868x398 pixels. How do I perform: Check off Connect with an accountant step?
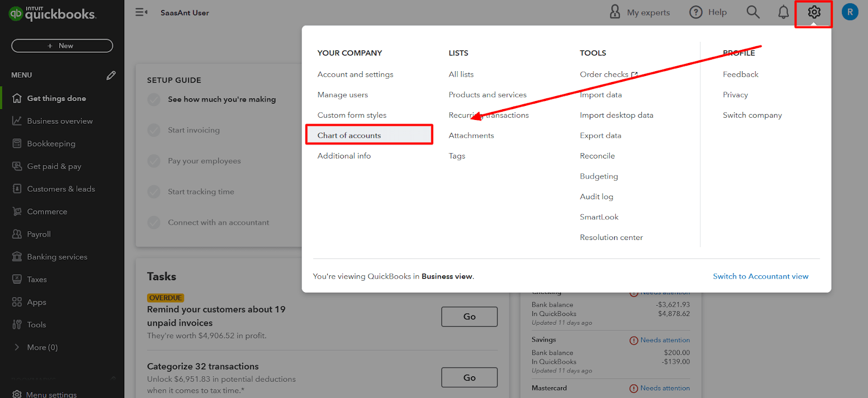point(154,223)
